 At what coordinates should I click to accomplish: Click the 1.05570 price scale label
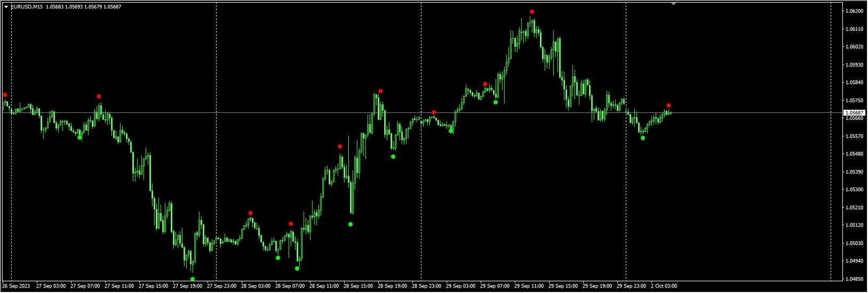tap(855, 136)
